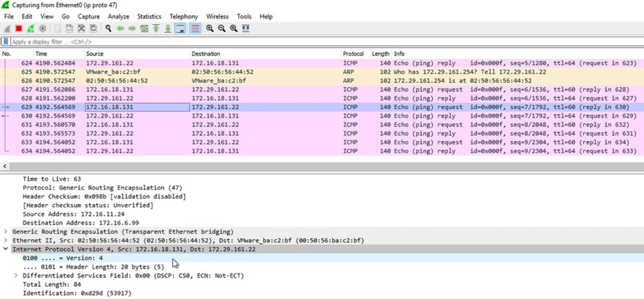The image size is (644, 299).
Task: Open the Analyze menu
Action: tap(118, 16)
